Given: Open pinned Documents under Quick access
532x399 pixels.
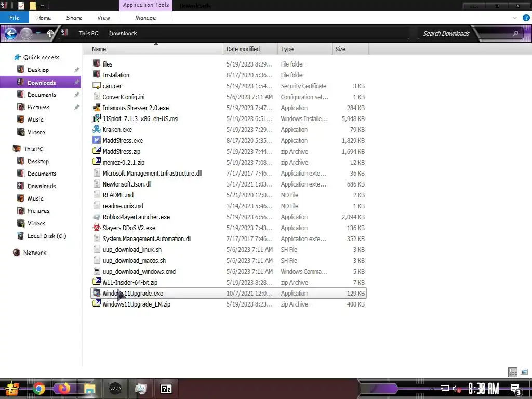Looking at the screenshot, I should click(x=41, y=95).
